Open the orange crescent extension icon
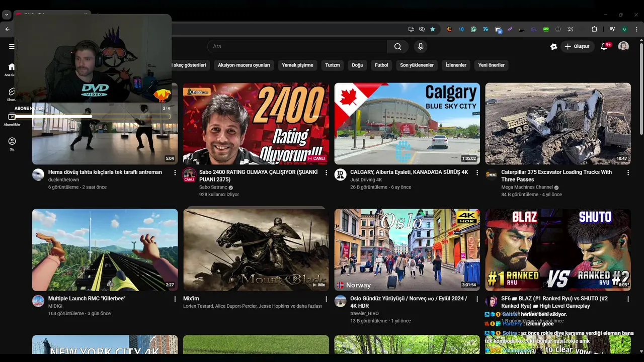This screenshot has width=644, height=362. [449, 29]
